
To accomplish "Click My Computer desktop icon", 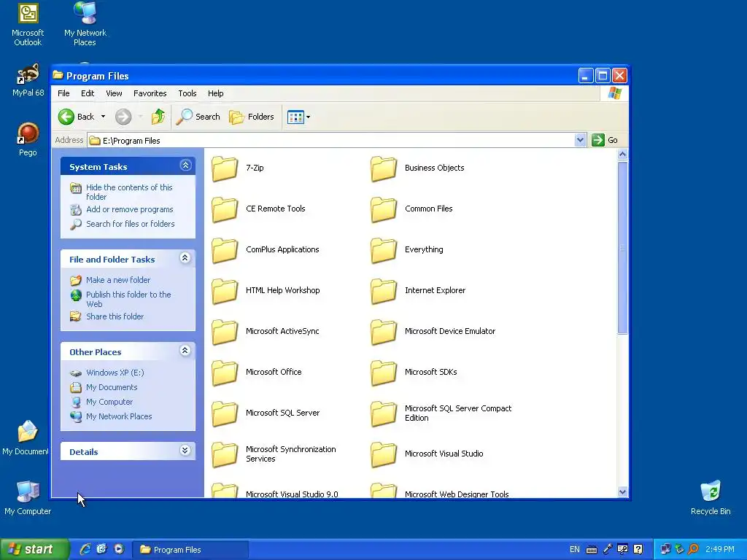I will click(28, 497).
